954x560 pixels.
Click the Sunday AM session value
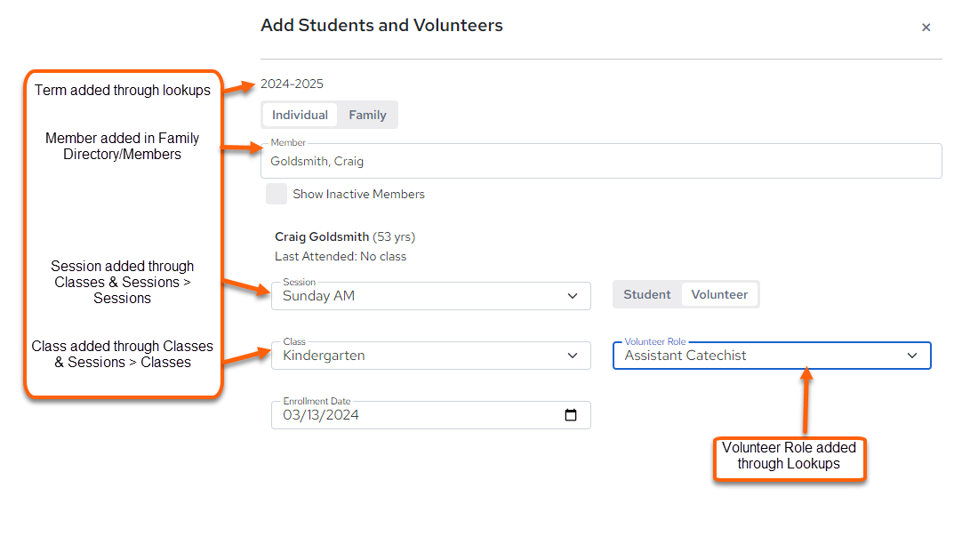(318, 296)
